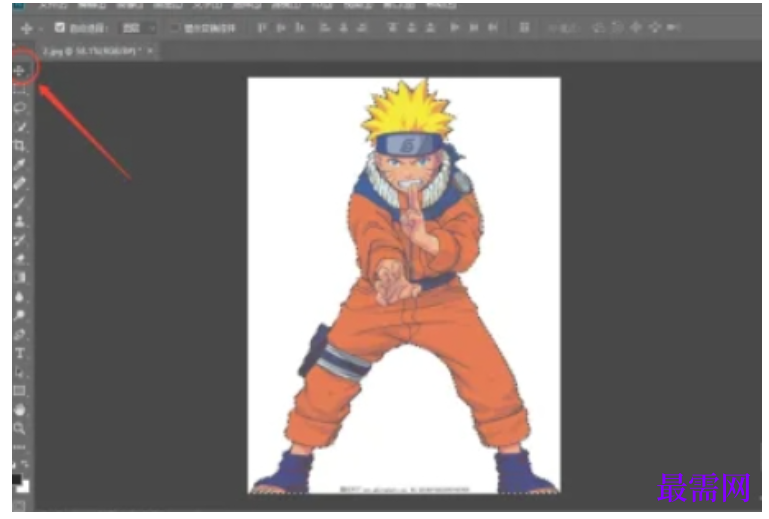This screenshot has width=769, height=519.
Task: Select the Eraser tool
Action: (x=19, y=259)
